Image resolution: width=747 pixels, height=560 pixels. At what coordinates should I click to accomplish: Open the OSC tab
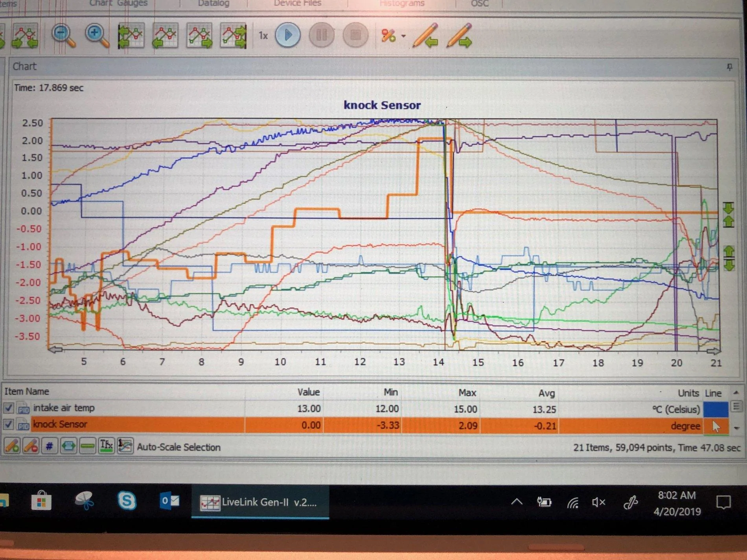point(479,4)
